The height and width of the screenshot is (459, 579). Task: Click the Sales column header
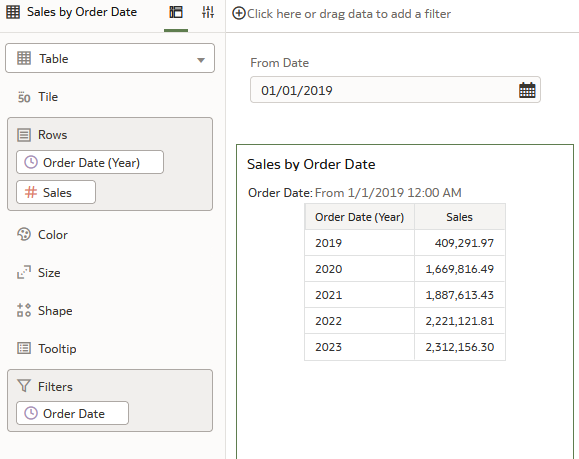(x=459, y=217)
